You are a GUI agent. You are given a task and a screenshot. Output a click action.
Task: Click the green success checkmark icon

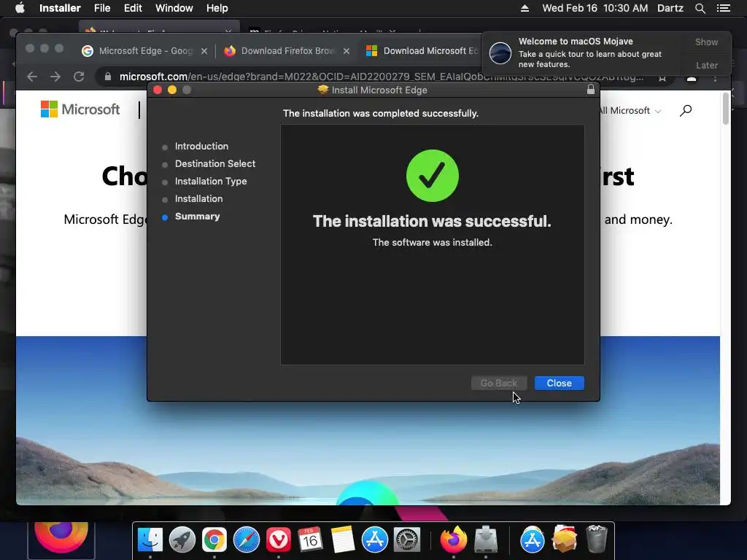(432, 176)
